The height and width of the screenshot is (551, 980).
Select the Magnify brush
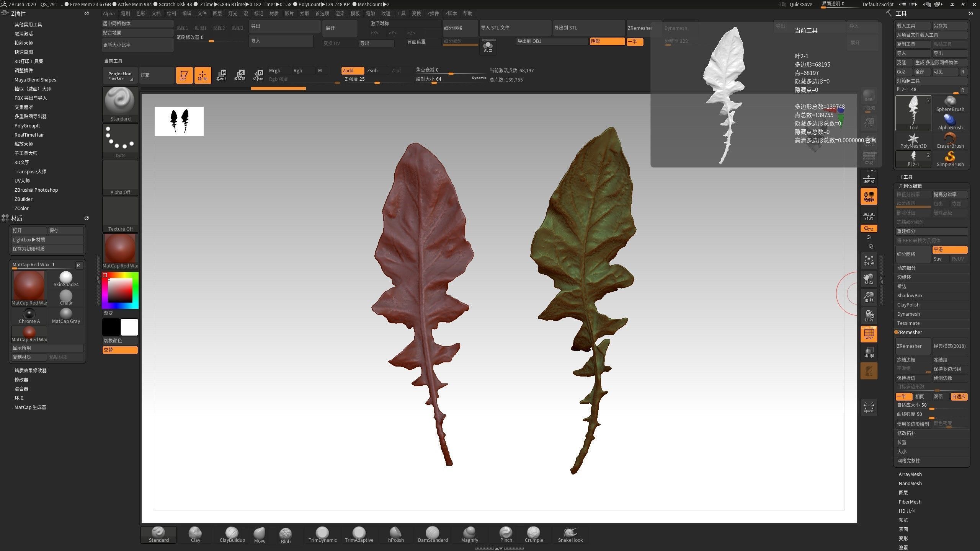(x=469, y=535)
